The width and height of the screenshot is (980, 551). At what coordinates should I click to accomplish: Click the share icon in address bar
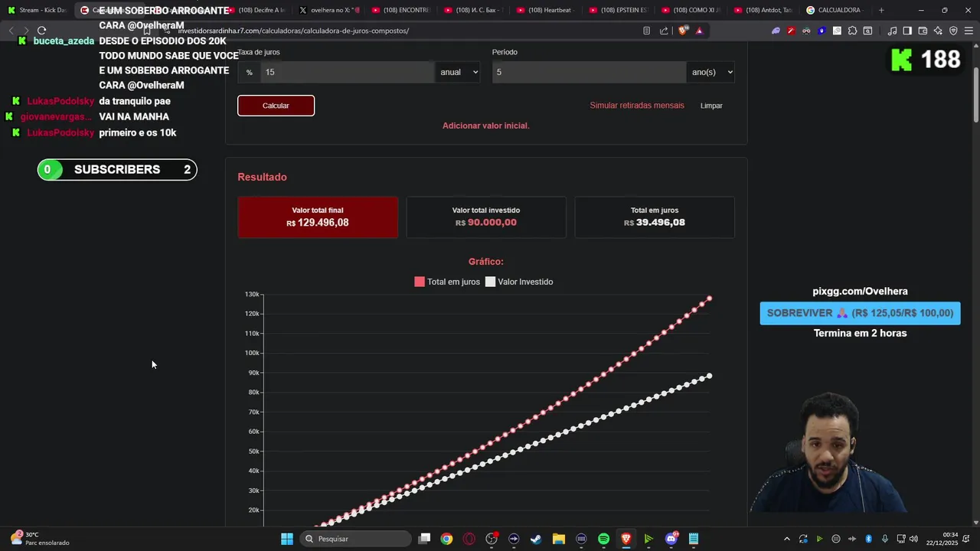pos(664,31)
